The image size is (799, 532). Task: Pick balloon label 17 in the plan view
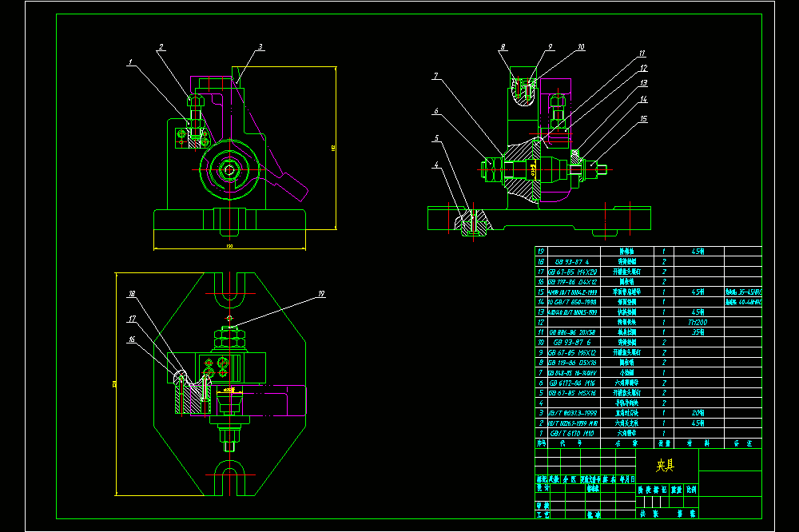tap(133, 319)
